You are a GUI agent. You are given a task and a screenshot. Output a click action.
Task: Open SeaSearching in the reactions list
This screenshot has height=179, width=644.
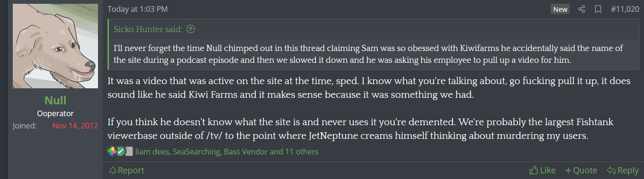pos(197,152)
